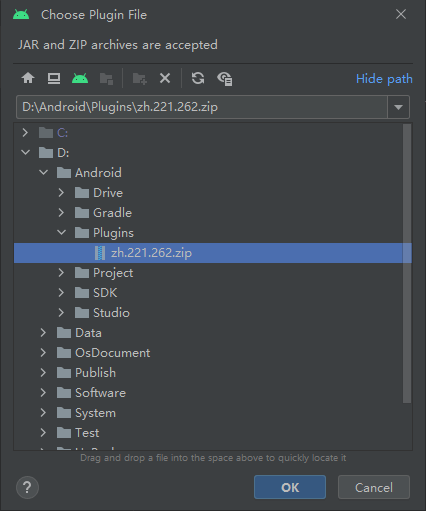
Task: Open the path history dropdown arrow
Action: click(x=398, y=107)
